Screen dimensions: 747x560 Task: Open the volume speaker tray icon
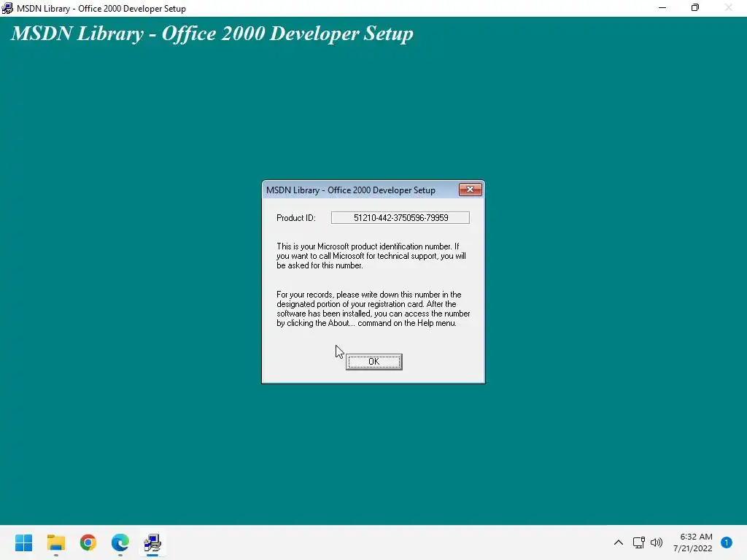coord(657,542)
